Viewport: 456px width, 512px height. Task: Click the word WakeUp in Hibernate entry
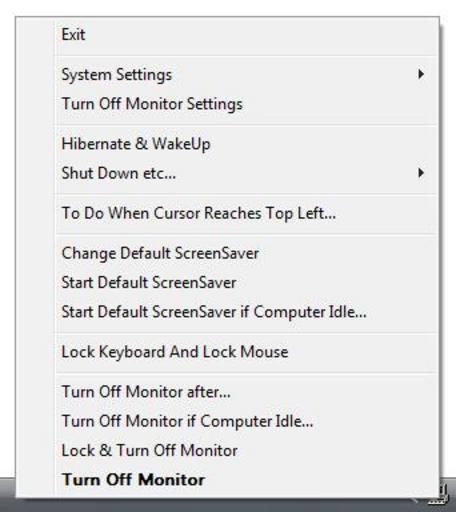181,145
